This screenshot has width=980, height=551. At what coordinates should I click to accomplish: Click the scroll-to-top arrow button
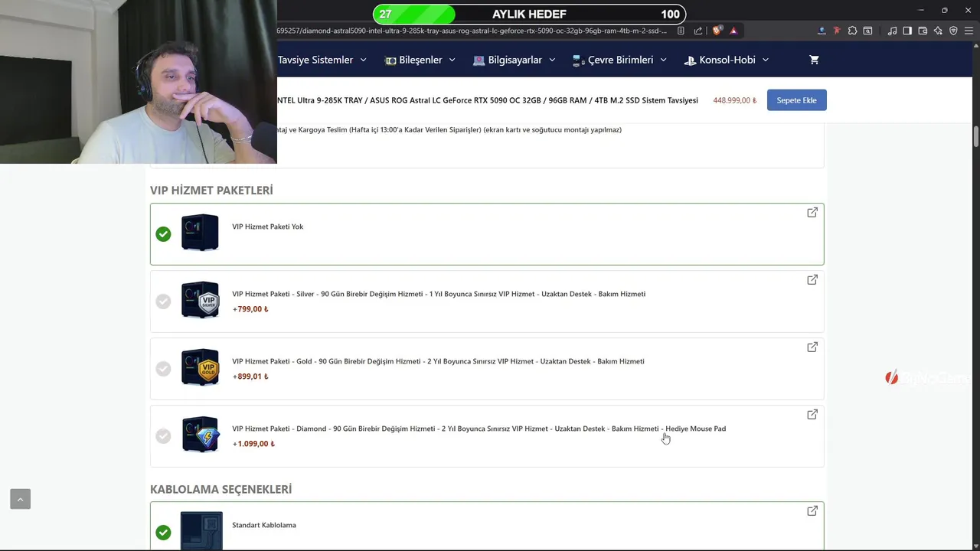click(20, 499)
